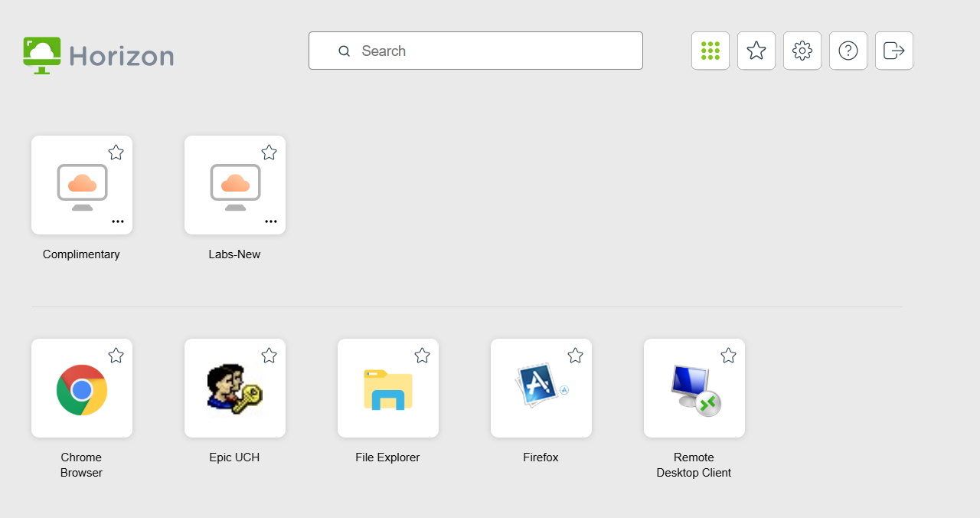980x518 pixels.
Task: Open the Complimentary desktop tile
Action: (x=82, y=185)
